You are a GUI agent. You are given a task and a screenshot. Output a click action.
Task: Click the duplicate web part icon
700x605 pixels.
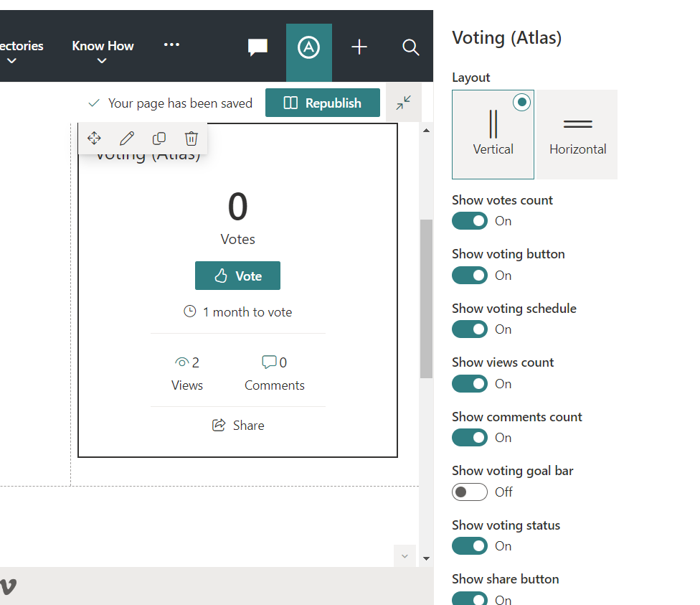159,139
